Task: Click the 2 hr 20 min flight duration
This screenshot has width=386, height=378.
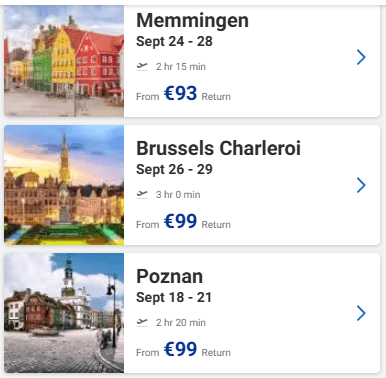Action: point(181,323)
